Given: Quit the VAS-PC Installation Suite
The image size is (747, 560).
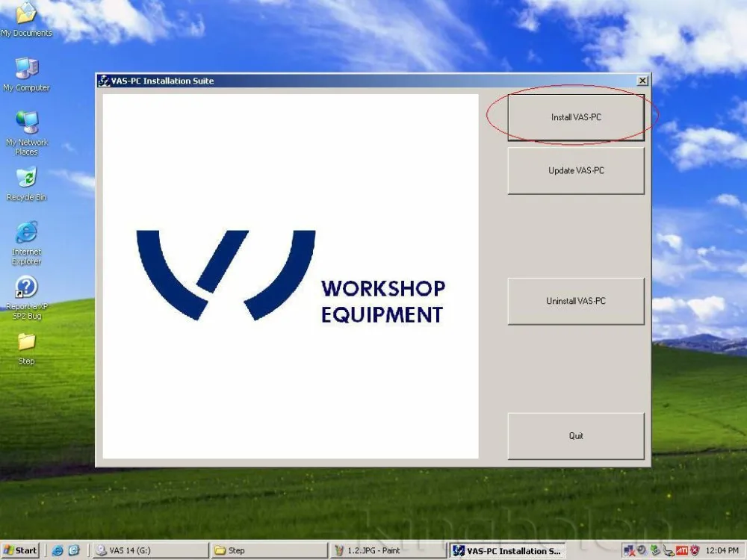Looking at the screenshot, I should [576, 436].
